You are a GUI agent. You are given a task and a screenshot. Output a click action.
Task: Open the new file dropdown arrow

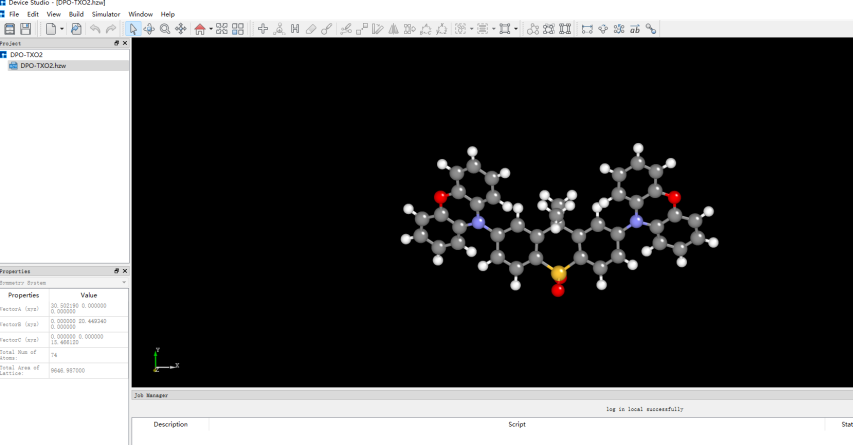tap(61, 29)
